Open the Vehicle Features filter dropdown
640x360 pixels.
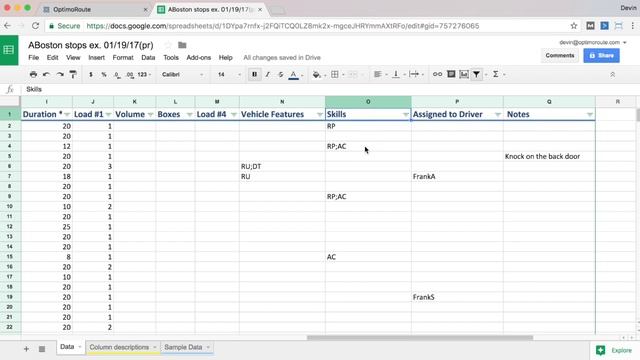[320, 115]
